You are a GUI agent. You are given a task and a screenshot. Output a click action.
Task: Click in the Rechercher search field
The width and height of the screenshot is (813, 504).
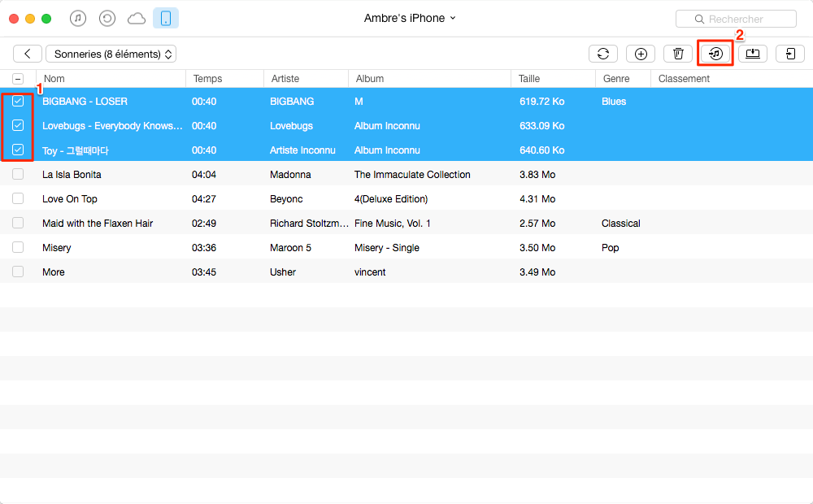tap(737, 20)
